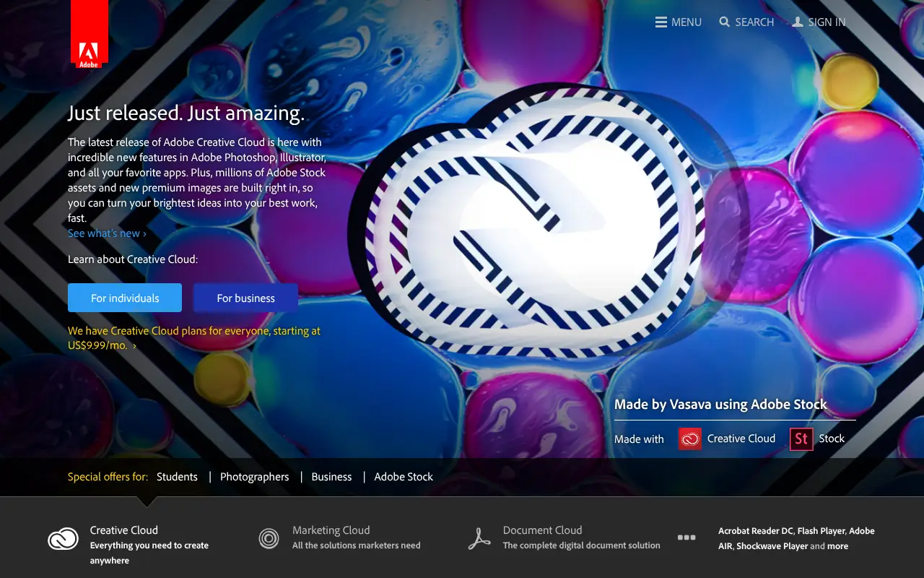Click the MENU label in header

point(687,22)
